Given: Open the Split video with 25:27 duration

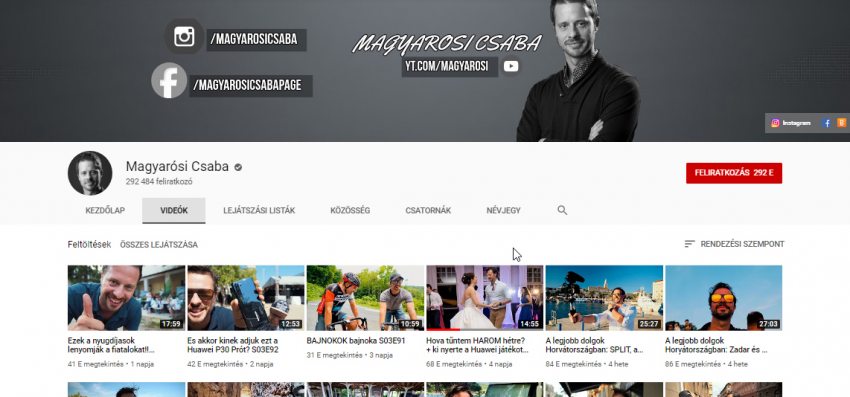Looking at the screenshot, I should [x=604, y=298].
